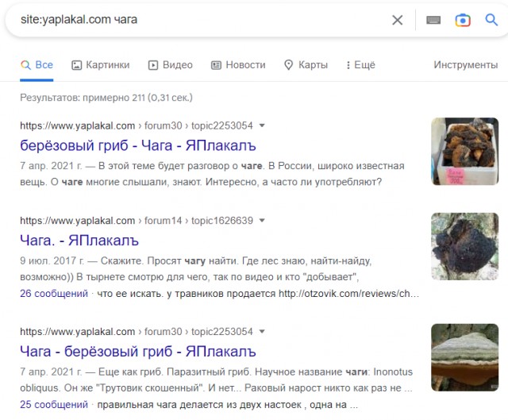The width and height of the screenshot is (508, 420).
Task: Select the 'Результатов: примерно 211' stats text
Action: point(106,98)
